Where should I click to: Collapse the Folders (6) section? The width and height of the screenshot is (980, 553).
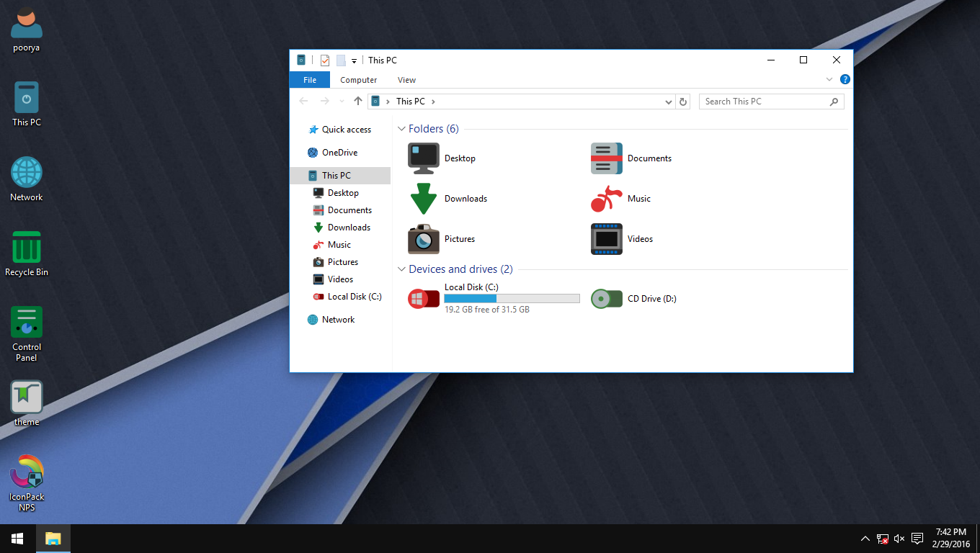401,128
